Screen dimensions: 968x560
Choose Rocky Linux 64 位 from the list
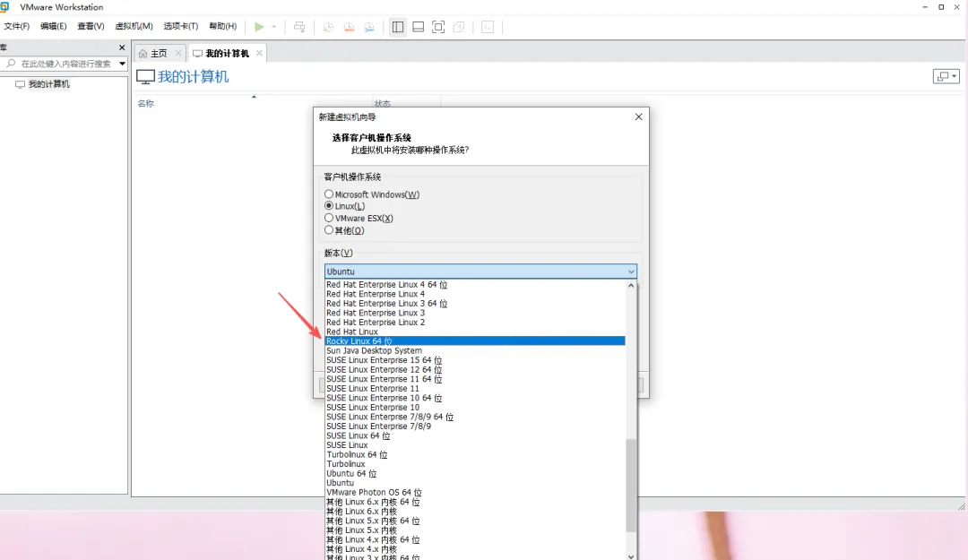coord(475,340)
